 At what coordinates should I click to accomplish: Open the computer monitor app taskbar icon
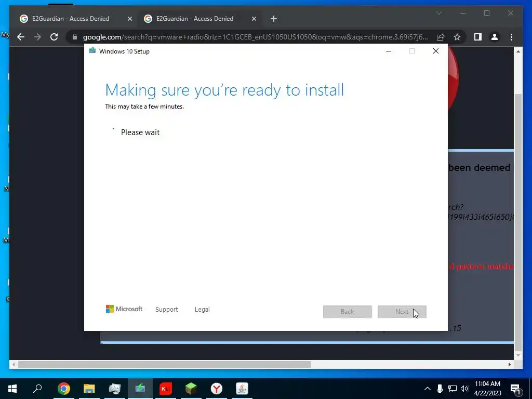point(115,389)
